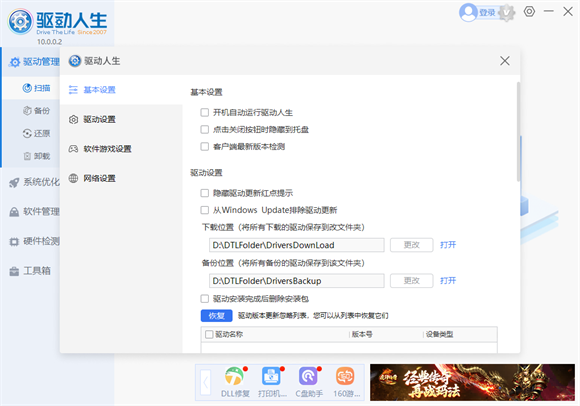
Task: Check the 驱动名称 select-all checkbox
Action: [209, 334]
